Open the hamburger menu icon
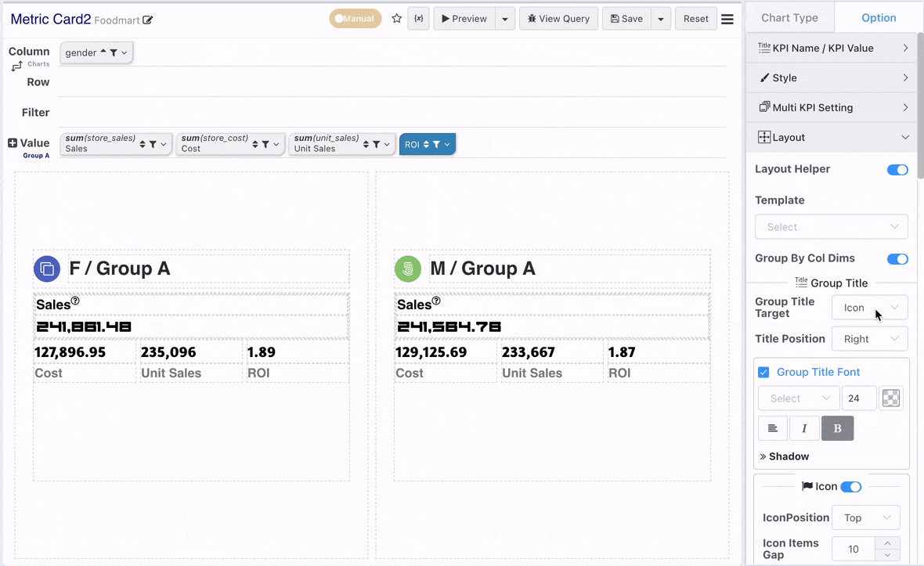Image resolution: width=924 pixels, height=566 pixels. click(727, 19)
